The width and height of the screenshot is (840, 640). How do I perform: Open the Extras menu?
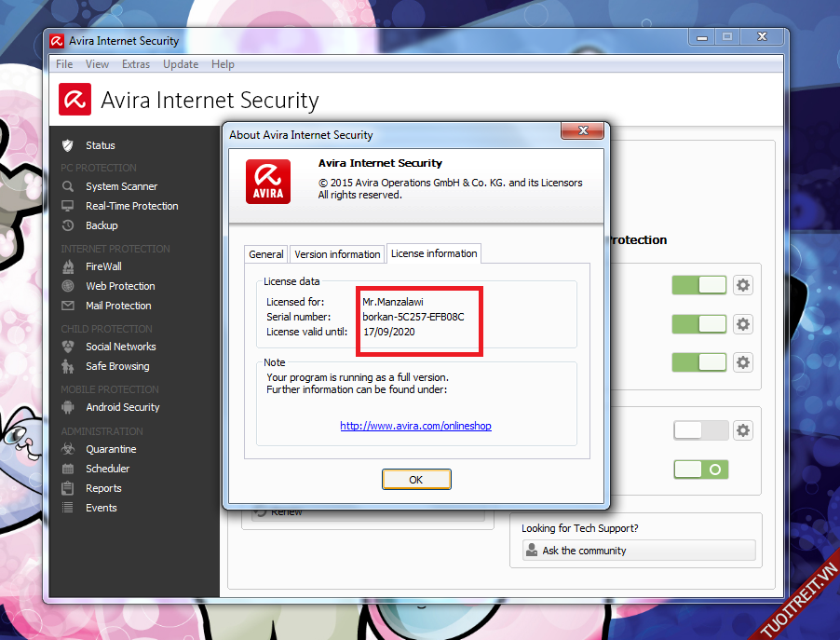click(136, 64)
